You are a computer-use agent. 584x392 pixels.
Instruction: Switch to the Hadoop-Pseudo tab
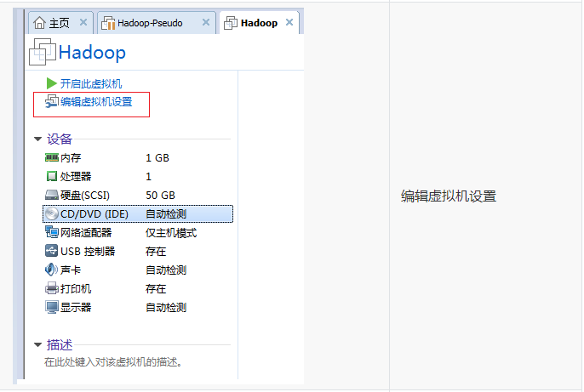pos(157,23)
